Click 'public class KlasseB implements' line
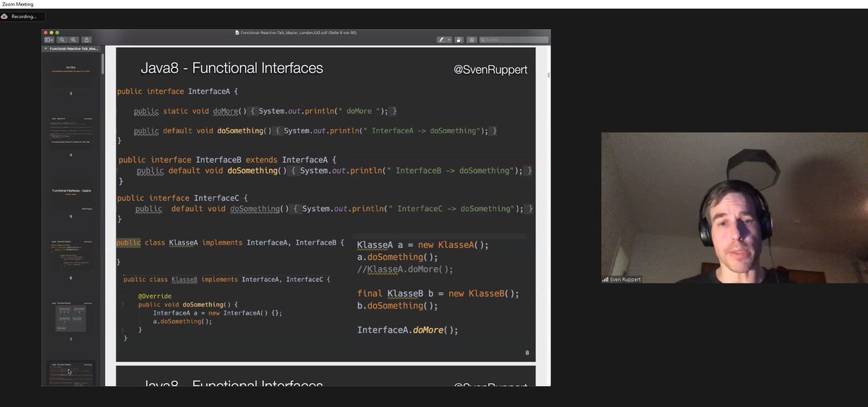The image size is (868, 407). pyautogui.click(x=226, y=279)
